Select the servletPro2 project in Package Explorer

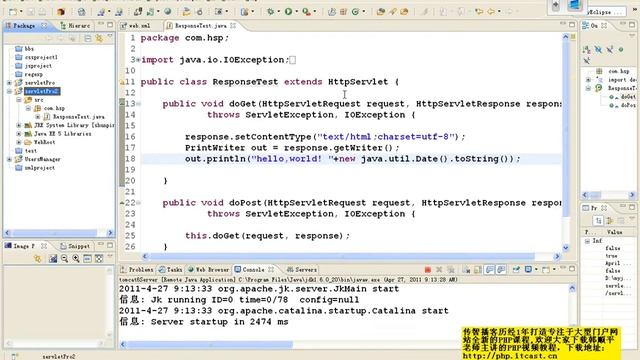tap(42, 91)
